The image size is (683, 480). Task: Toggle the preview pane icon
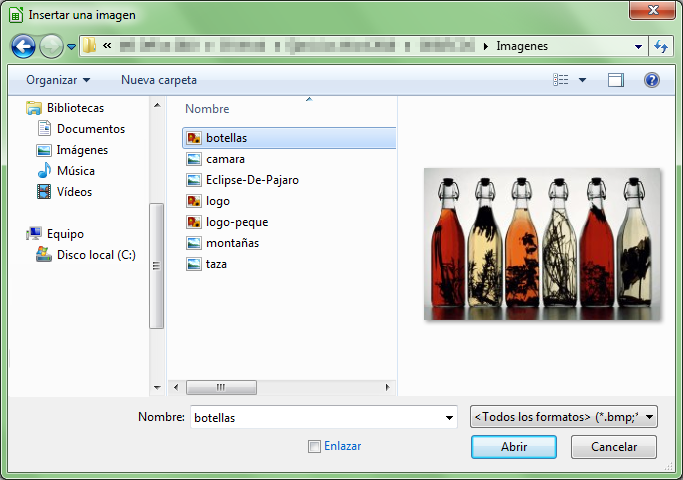(x=615, y=80)
